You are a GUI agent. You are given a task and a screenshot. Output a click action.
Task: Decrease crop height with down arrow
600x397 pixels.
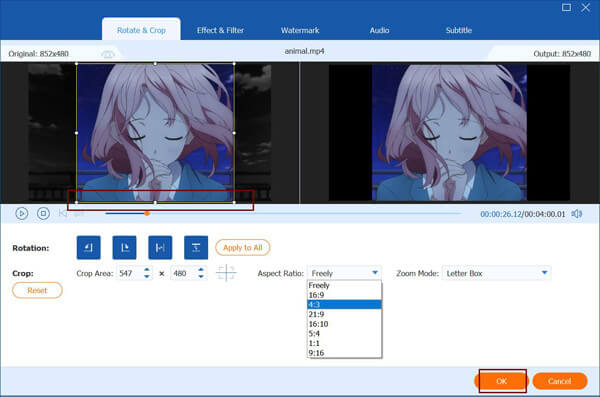pyautogui.click(x=201, y=276)
